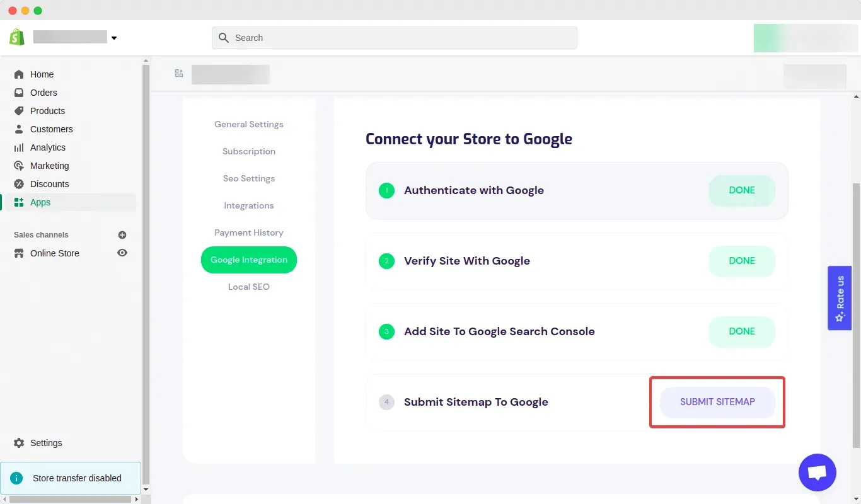Click DONE for Authenticate with Google
The height and width of the screenshot is (504, 861).
pos(742,190)
